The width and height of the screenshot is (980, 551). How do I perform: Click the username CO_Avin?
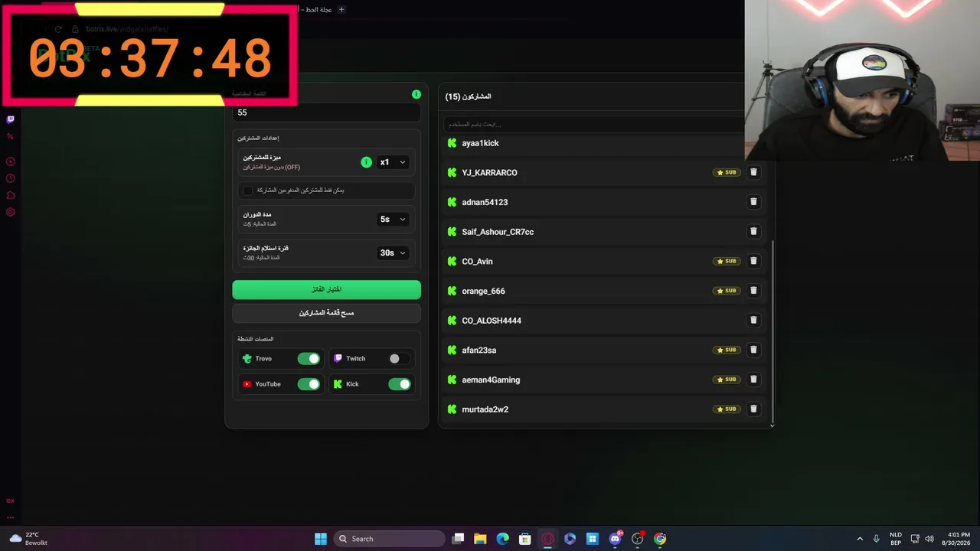(477, 262)
